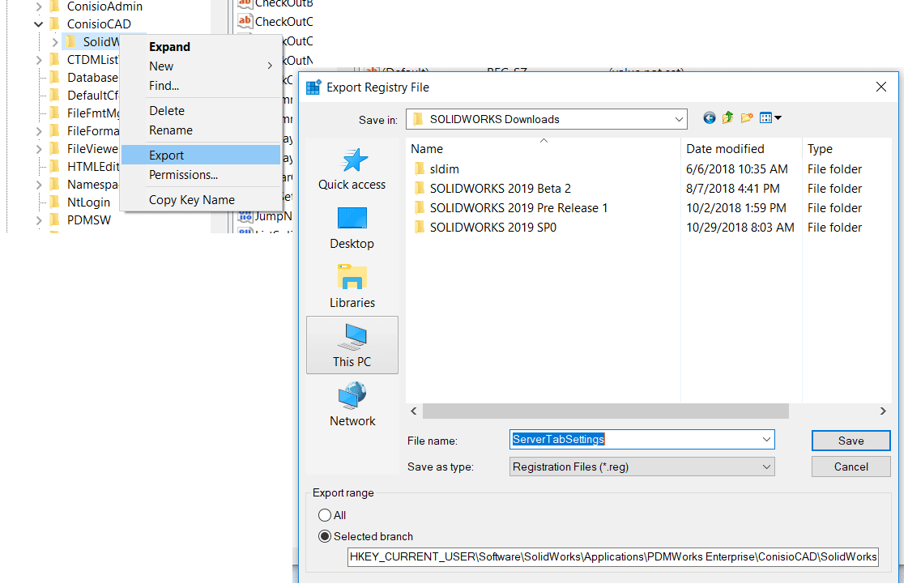Sort files by Date modified column
This screenshot has height=588, width=908.
coord(742,149)
